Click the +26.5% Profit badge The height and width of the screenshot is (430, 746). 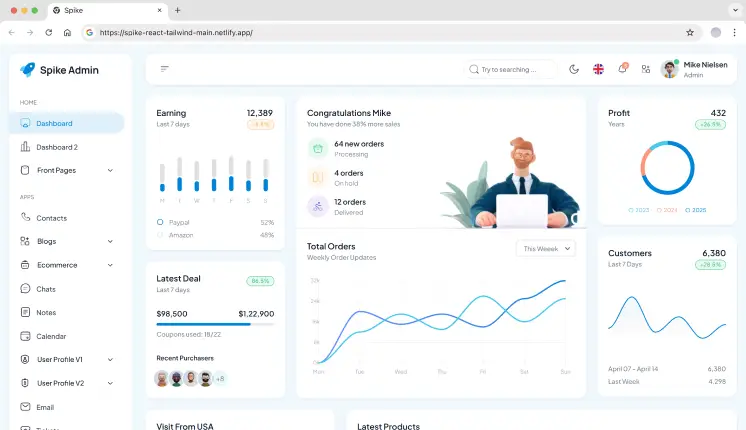point(710,125)
